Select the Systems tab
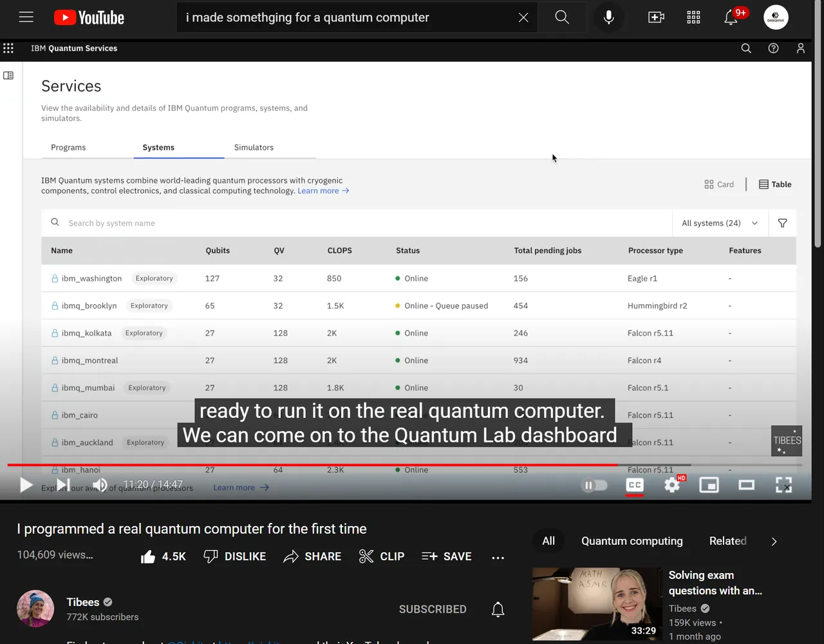824x644 pixels. (158, 147)
